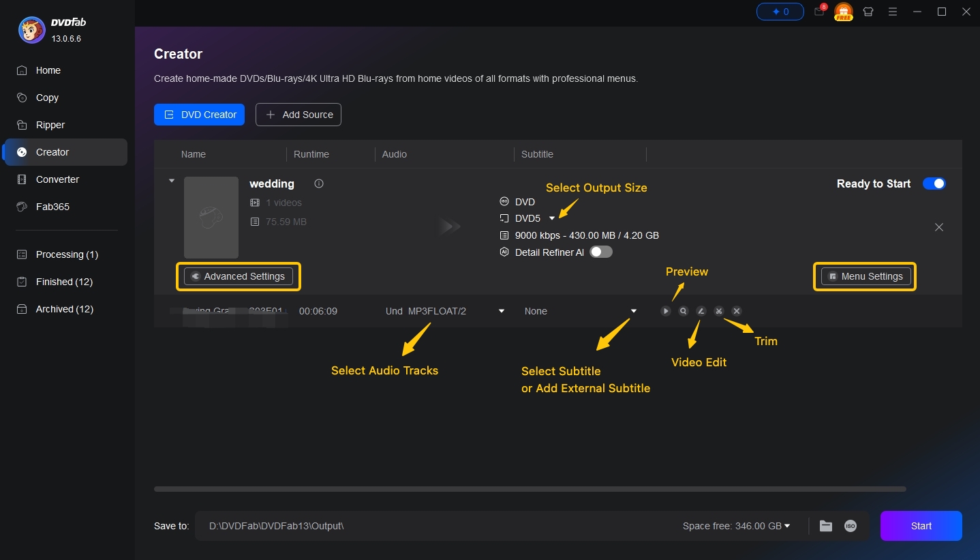Click the size icon beside 75.59 MB
The width and height of the screenshot is (980, 560).
tap(255, 222)
